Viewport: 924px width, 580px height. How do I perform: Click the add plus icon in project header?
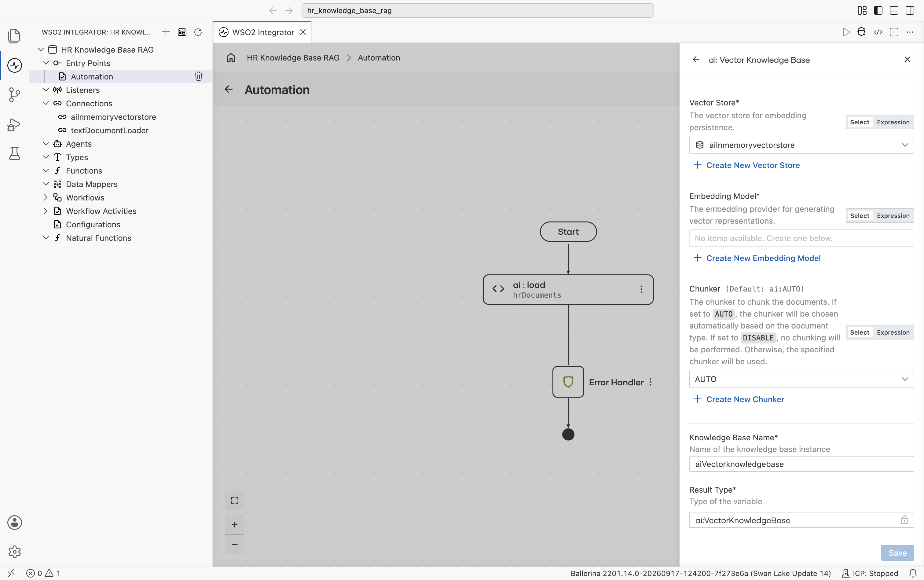click(166, 32)
